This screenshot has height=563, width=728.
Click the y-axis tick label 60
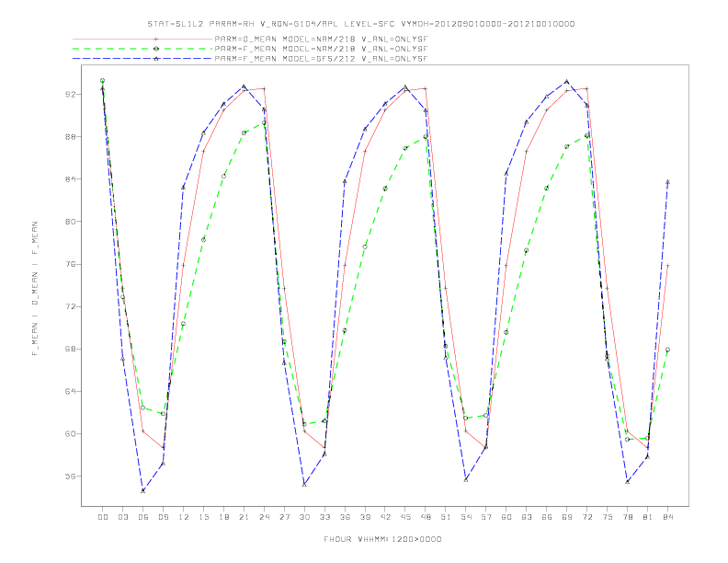tap(71, 434)
